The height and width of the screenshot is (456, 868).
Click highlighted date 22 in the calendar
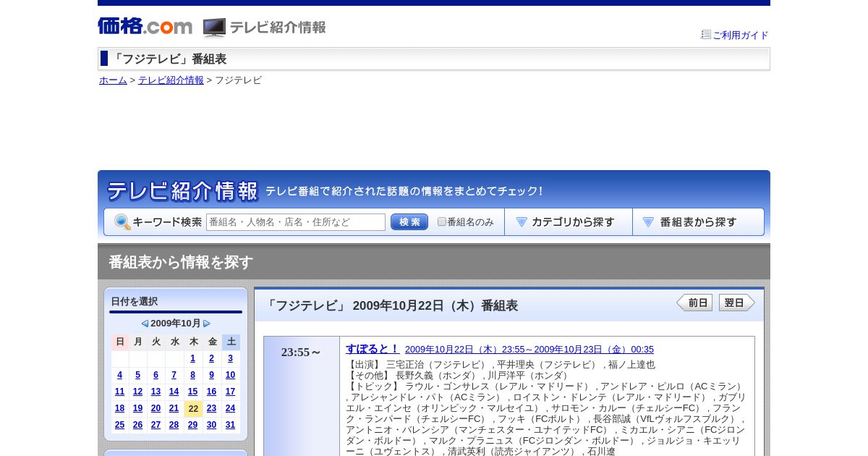tap(193, 408)
